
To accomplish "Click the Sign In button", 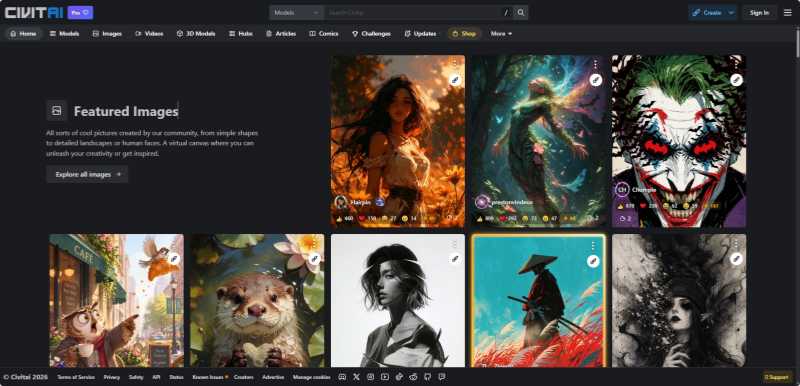I will (759, 13).
